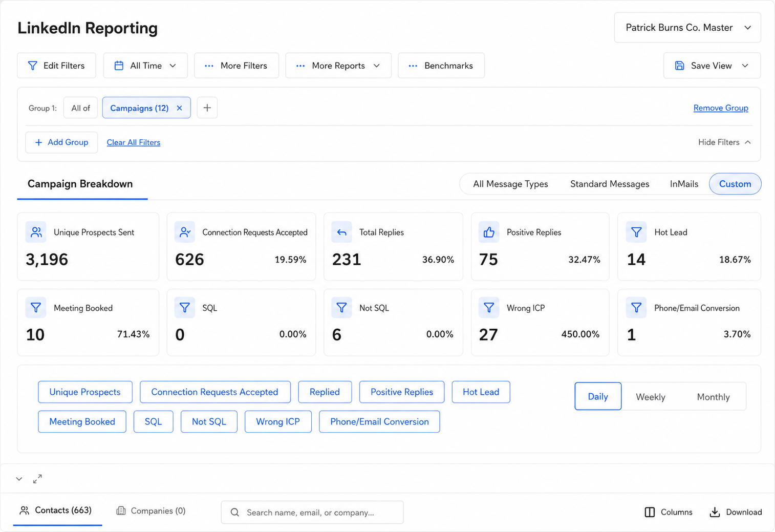The width and height of the screenshot is (775, 532).
Task: Open the Companies (0) tab
Action: 151,510
